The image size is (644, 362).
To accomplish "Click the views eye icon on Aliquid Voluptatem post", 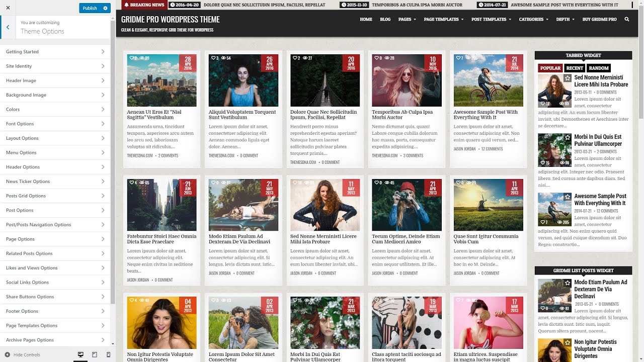I will (223, 58).
